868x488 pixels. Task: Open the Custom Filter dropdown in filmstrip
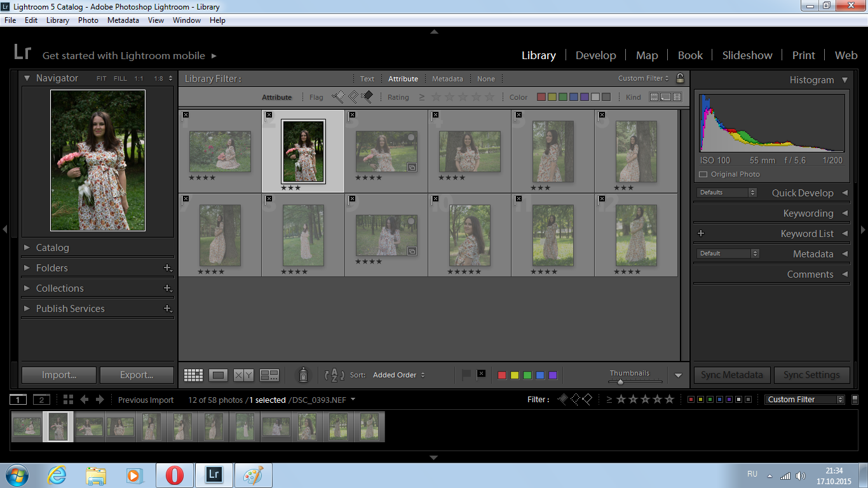click(x=804, y=400)
